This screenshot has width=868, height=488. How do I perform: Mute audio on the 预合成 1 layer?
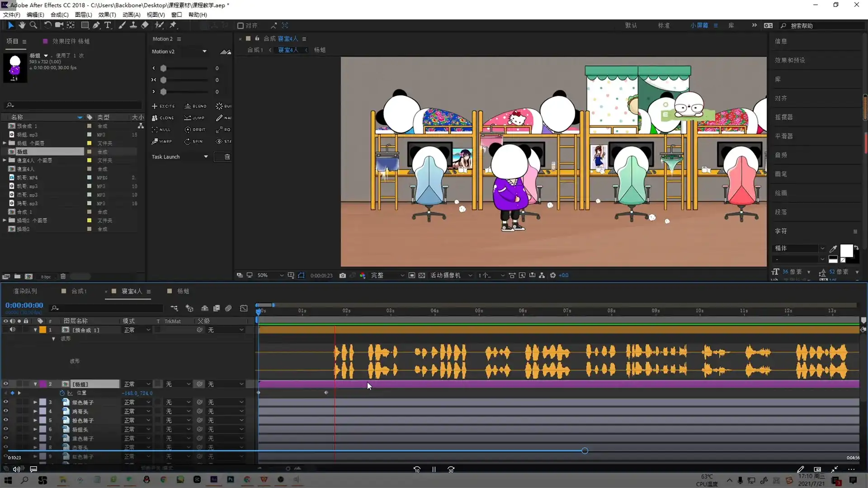(x=13, y=330)
